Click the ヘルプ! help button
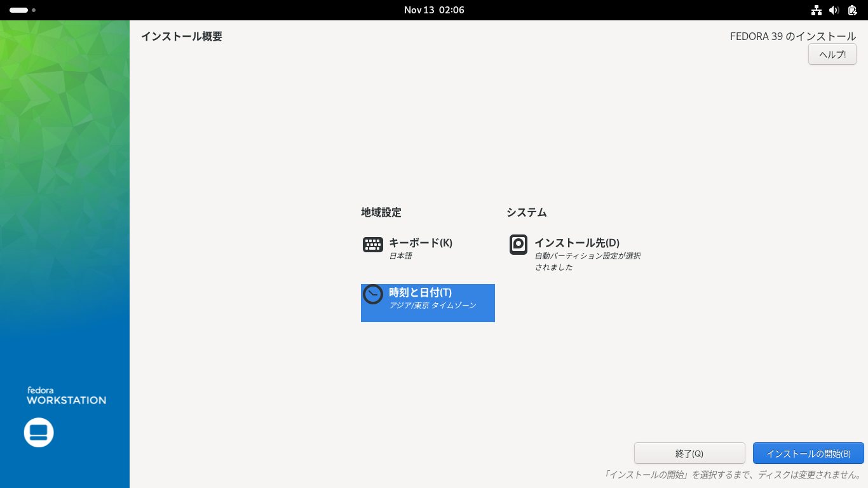 [832, 54]
